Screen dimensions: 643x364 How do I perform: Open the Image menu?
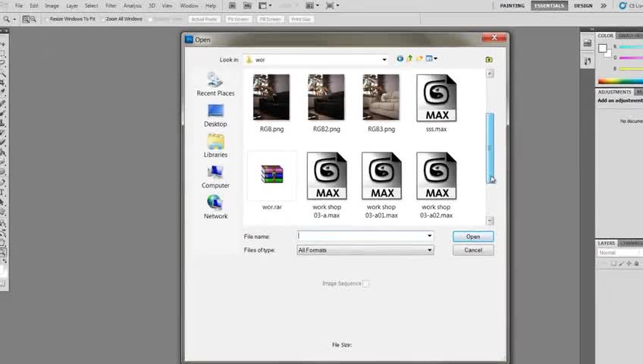(x=52, y=6)
